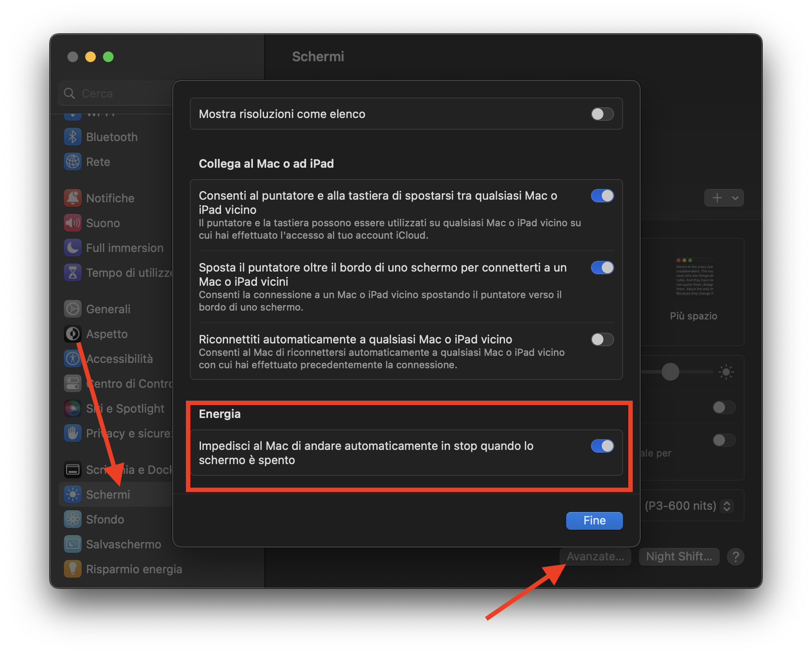Click the Aspetto appearance icon
This screenshot has width=812, height=654.
coord(73,334)
